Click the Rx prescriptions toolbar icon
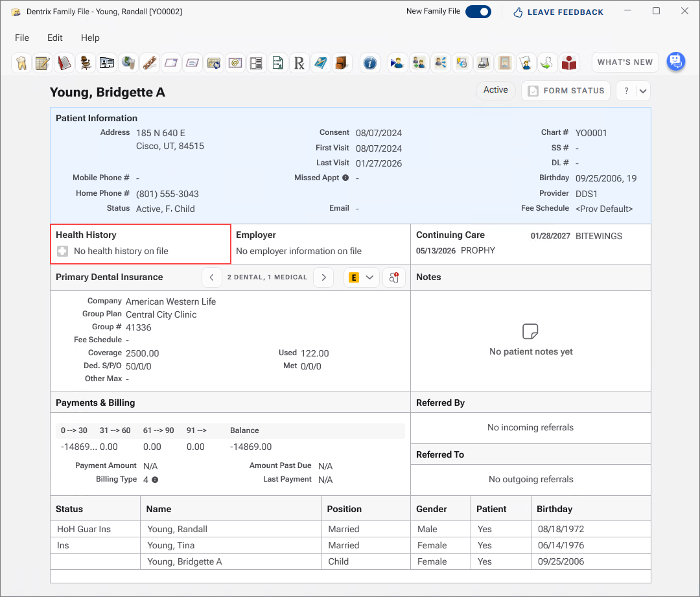 click(x=299, y=63)
